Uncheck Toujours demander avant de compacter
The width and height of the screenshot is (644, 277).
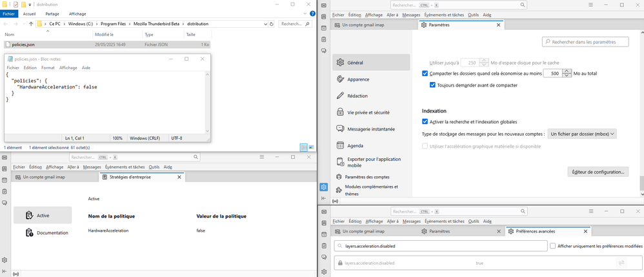click(433, 85)
